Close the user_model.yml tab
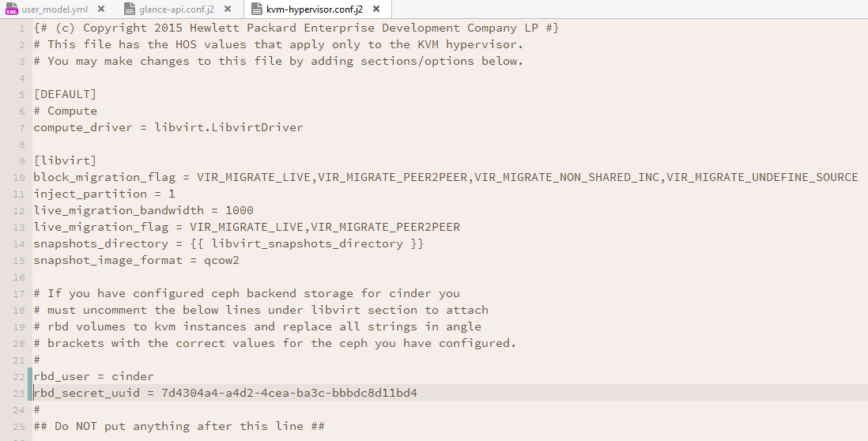Viewport: 868px width, 441px height. tap(100, 9)
